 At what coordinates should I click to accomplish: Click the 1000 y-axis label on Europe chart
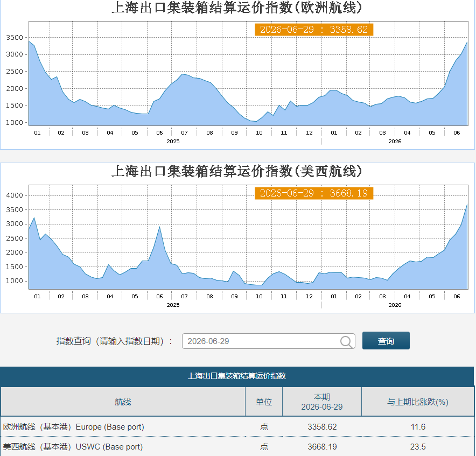[x=15, y=123]
